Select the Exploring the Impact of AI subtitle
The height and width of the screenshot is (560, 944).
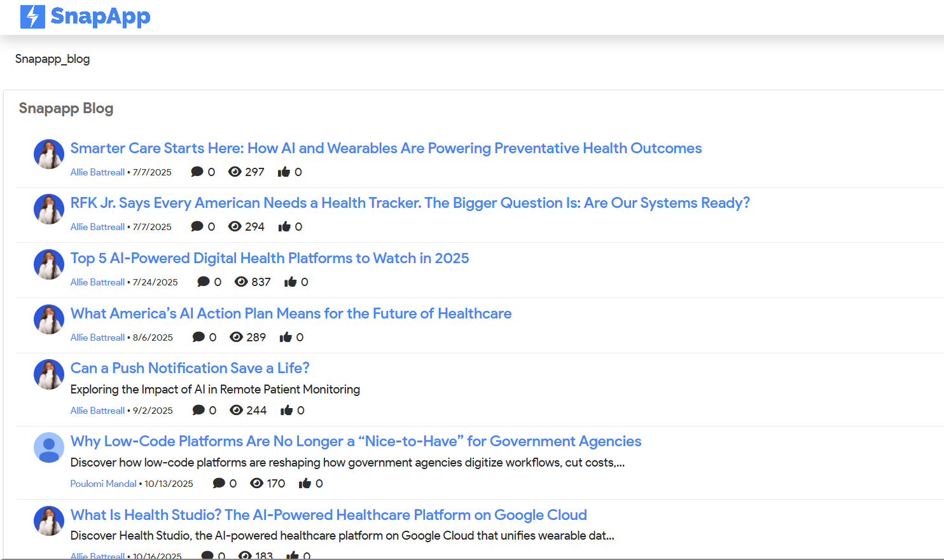coord(215,389)
